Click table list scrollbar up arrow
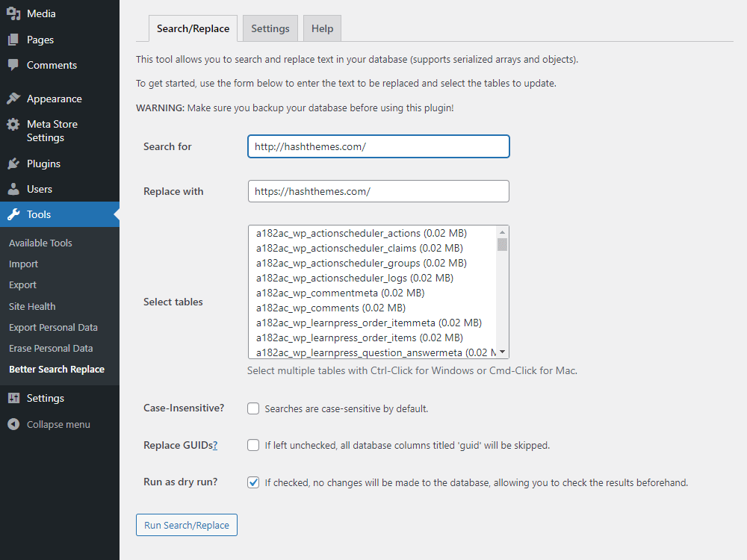This screenshot has height=560, width=747. click(x=502, y=232)
